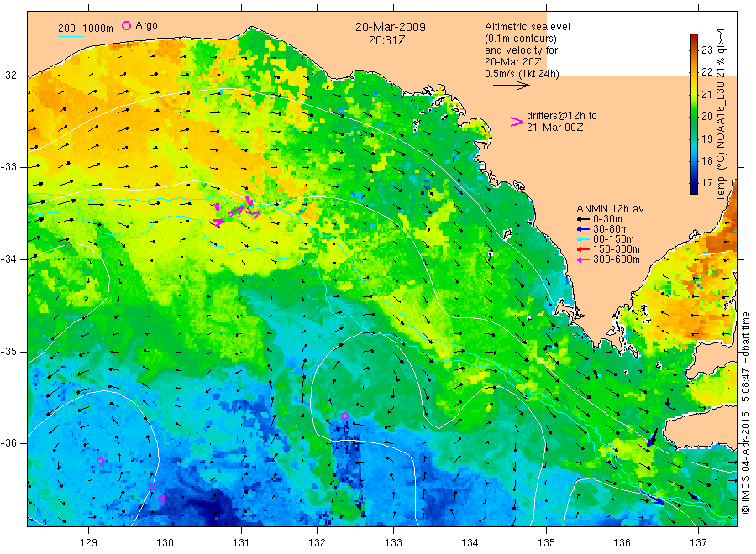Click the 20 degree colorbar label

pyautogui.click(x=706, y=117)
